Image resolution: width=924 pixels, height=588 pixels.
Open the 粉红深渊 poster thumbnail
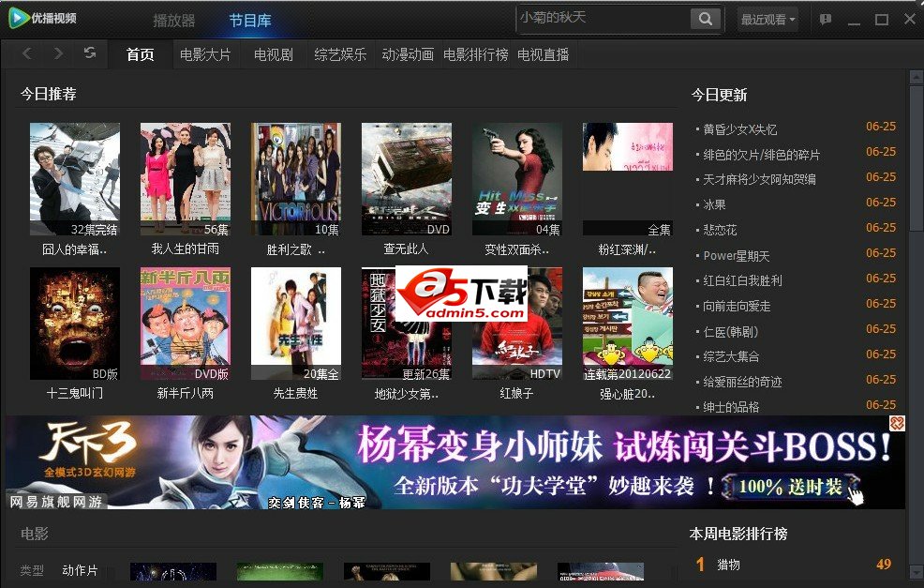[628, 179]
